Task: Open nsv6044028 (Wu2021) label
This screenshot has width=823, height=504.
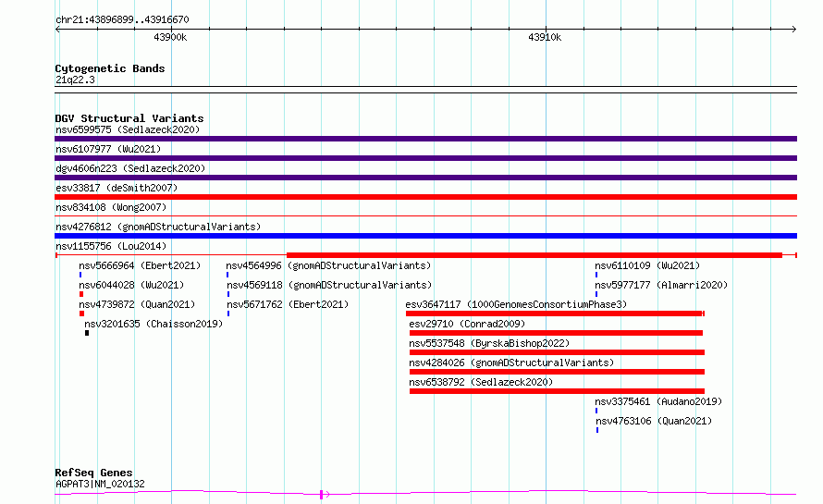Action: coord(131,285)
